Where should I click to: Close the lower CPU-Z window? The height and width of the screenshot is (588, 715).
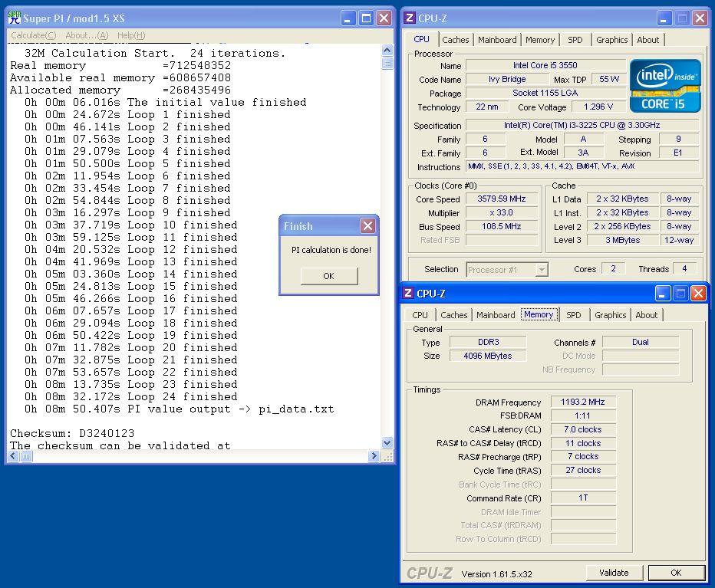point(698,293)
